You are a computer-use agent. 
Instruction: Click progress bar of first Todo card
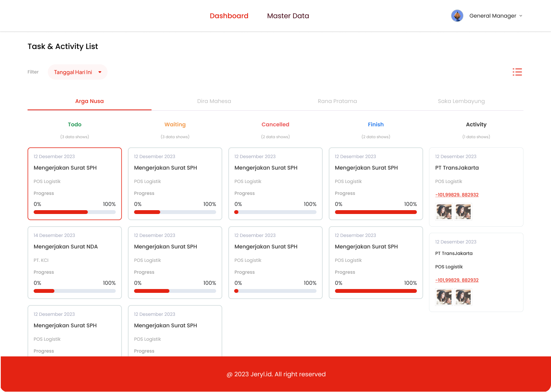coord(75,212)
